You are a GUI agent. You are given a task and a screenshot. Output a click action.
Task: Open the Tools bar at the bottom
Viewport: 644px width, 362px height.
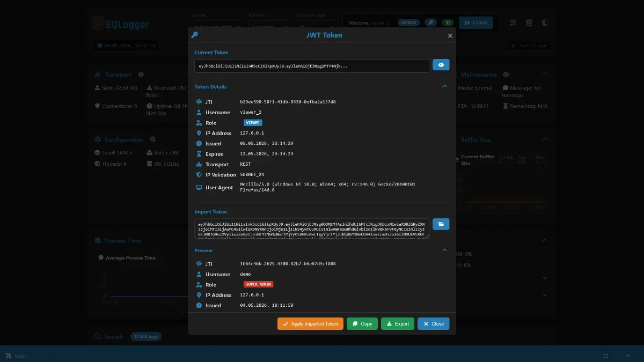click(16, 356)
